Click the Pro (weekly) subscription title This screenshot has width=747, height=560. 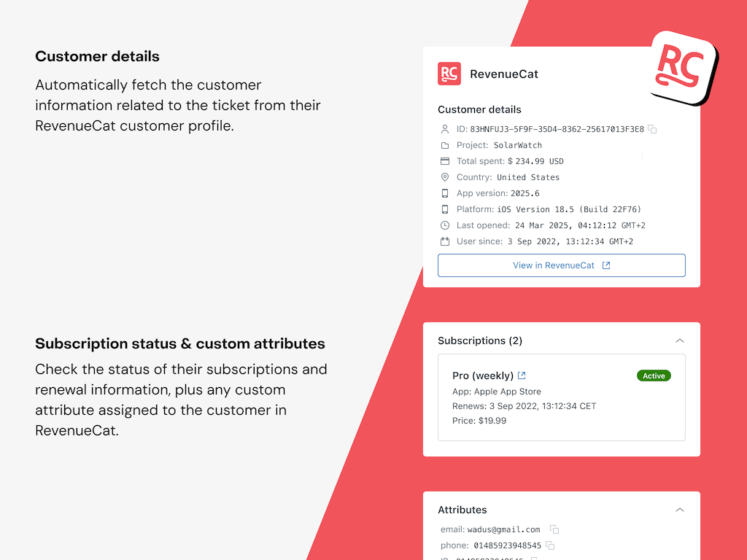[x=483, y=376]
